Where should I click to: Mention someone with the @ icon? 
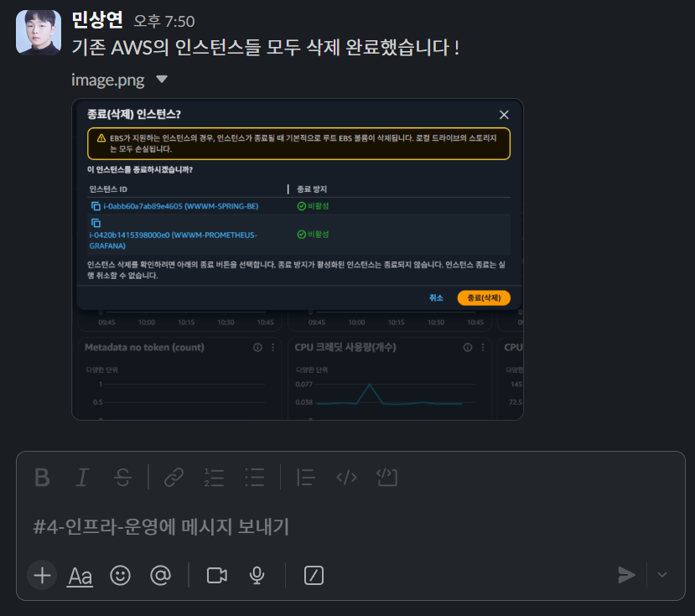(160, 575)
